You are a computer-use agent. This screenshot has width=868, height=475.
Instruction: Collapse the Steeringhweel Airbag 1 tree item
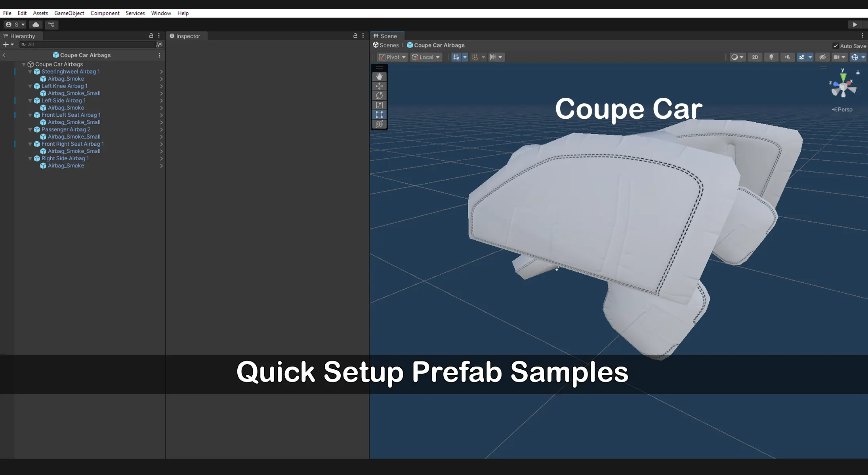coord(30,72)
